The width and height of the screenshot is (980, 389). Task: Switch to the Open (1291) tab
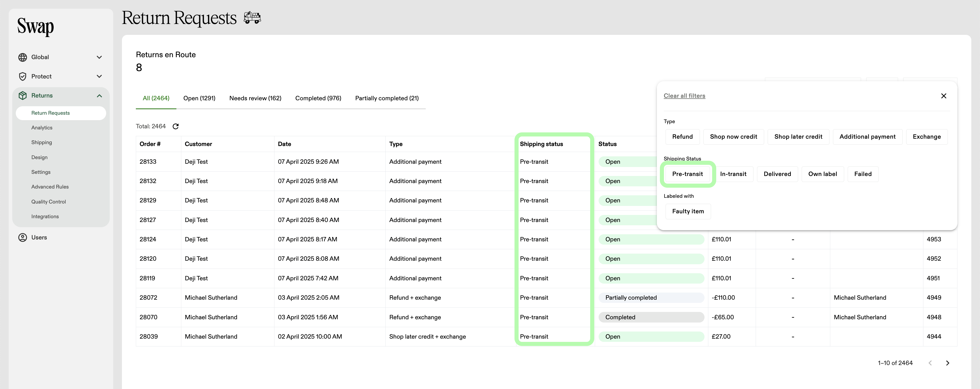pos(199,98)
